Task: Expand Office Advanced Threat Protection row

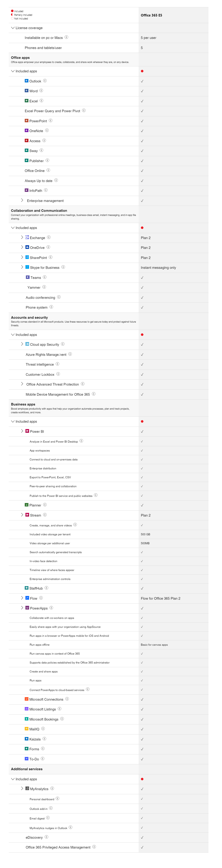Action: (22, 384)
